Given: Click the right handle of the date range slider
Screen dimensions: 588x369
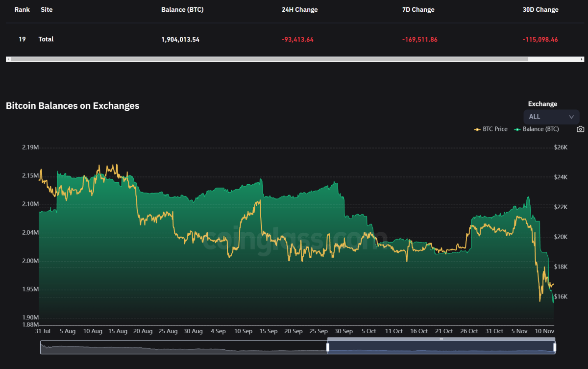Looking at the screenshot, I should [555, 347].
